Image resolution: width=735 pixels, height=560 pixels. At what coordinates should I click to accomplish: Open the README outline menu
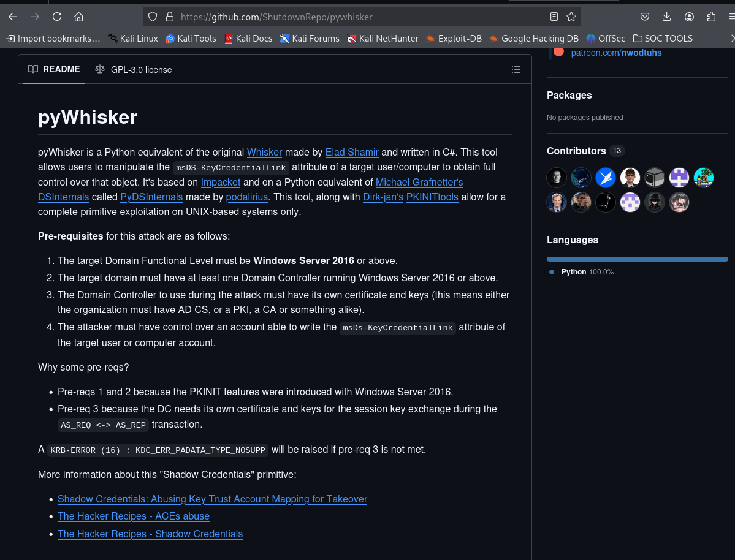516,69
